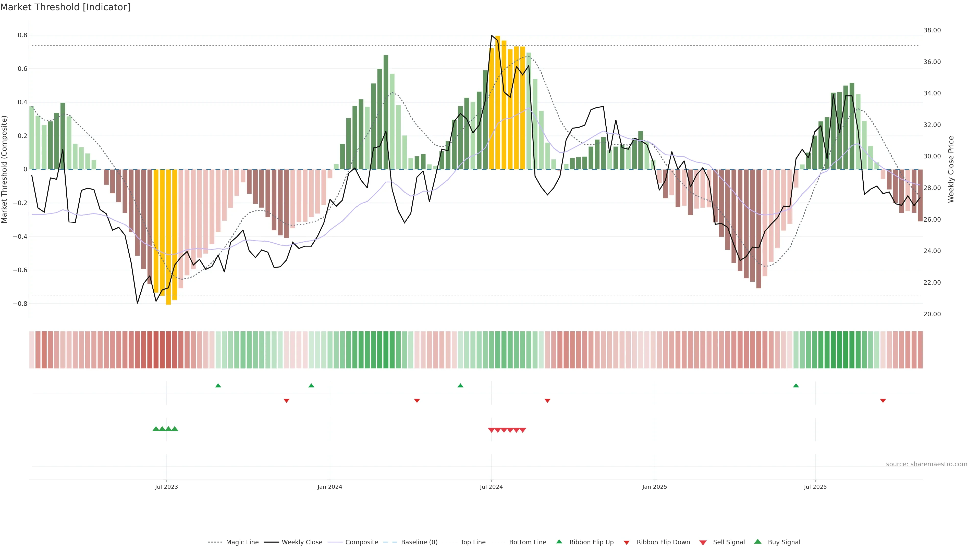Click the Ribbon Flip Up marker just before Jul 2025

796,386
